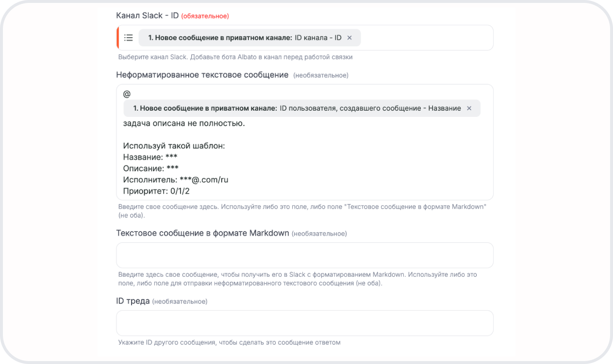The width and height of the screenshot is (613, 364).
Task: Place cursor on "Название: ***" line
Action: click(150, 157)
